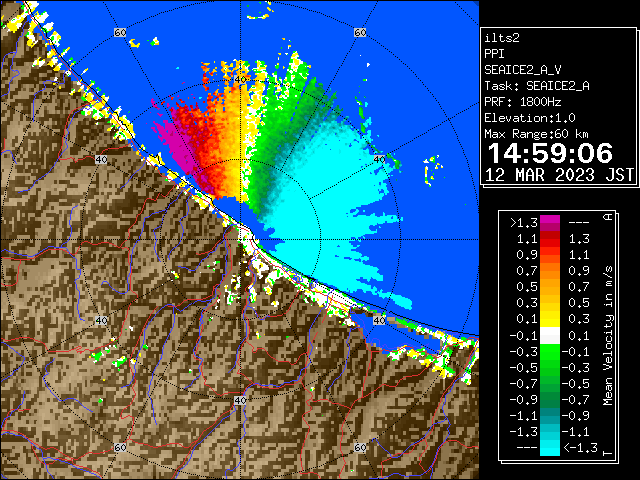This screenshot has height=480, width=640.
Task: Click the 'Task: SEAICE2_A' line
Action: [537, 86]
